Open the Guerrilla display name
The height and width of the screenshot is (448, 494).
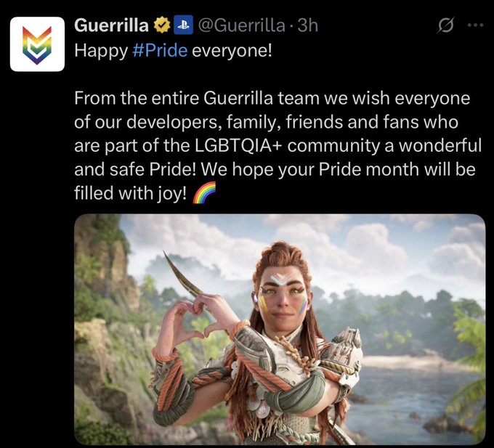pyautogui.click(x=112, y=25)
